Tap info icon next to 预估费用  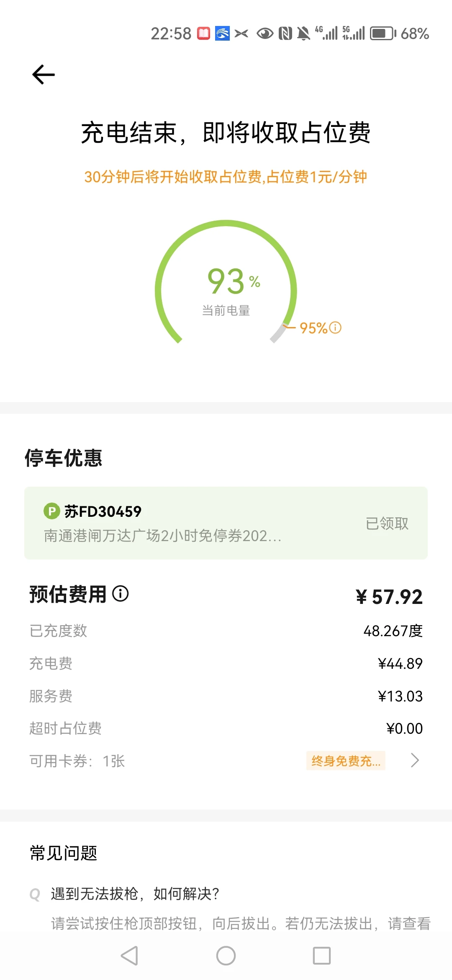[x=121, y=593]
